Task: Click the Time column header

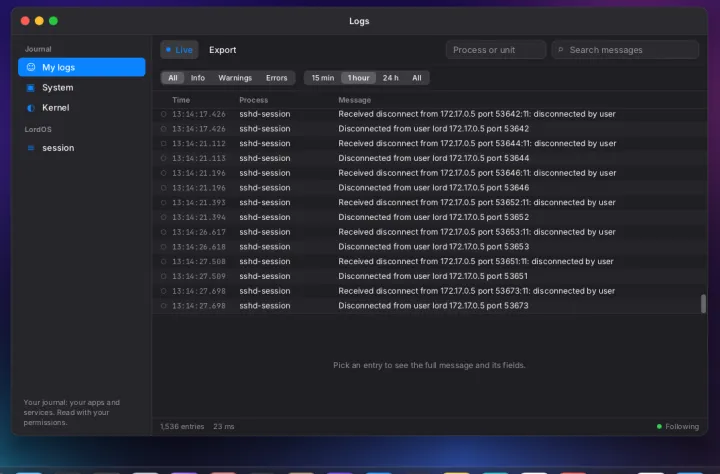Action: click(x=181, y=100)
